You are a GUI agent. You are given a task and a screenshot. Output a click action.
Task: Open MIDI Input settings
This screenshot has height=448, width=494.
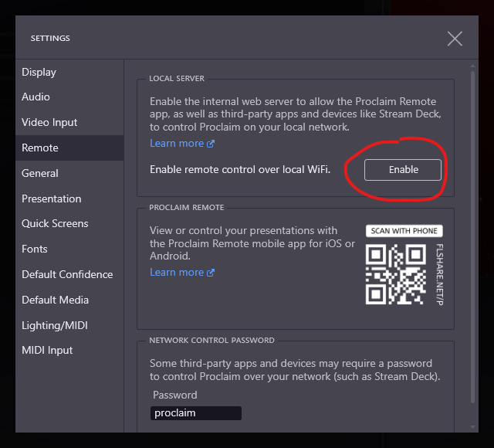pos(47,350)
